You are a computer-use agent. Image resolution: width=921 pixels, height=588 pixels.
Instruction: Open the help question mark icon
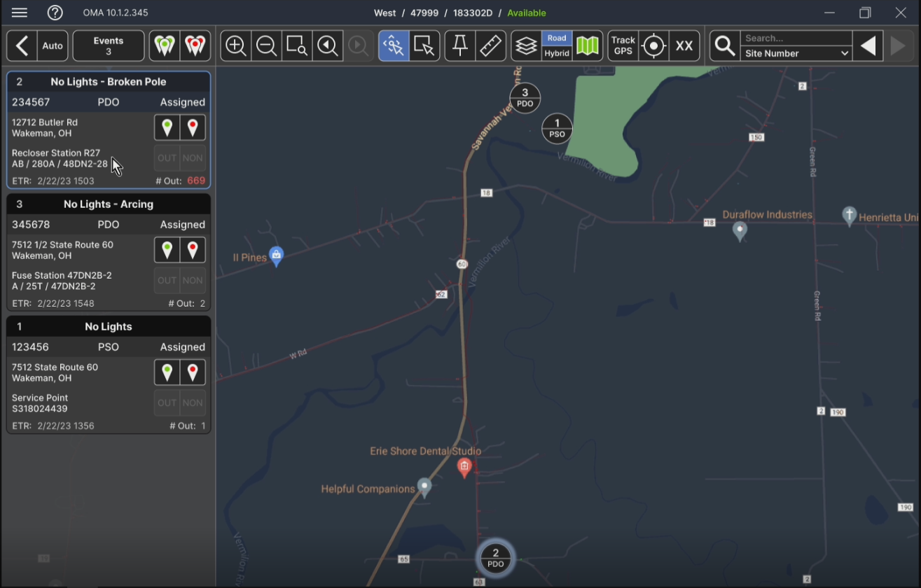(x=55, y=12)
